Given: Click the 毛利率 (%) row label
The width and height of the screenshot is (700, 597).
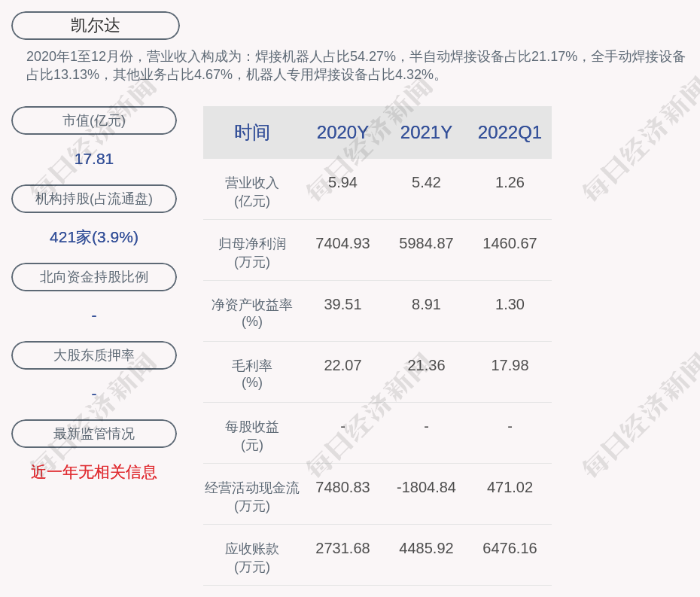Looking at the screenshot, I should (252, 374).
